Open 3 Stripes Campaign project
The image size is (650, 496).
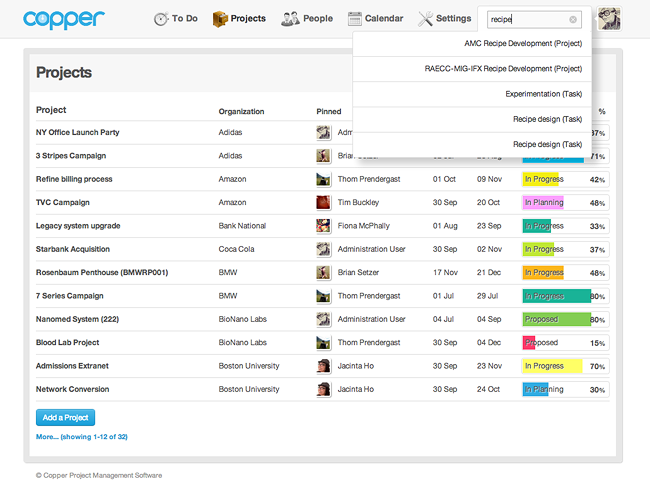[x=71, y=156]
